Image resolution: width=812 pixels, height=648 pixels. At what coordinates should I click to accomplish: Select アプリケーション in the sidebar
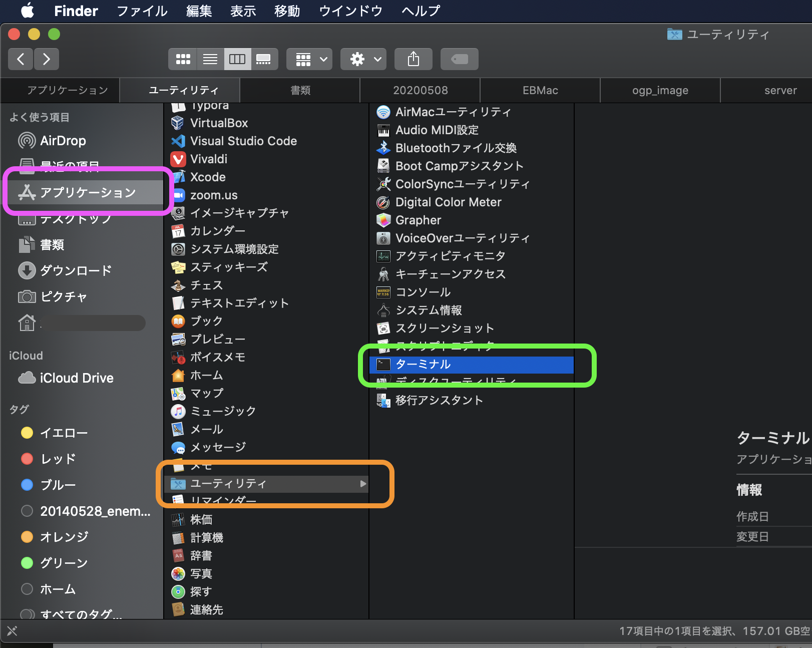point(83,192)
